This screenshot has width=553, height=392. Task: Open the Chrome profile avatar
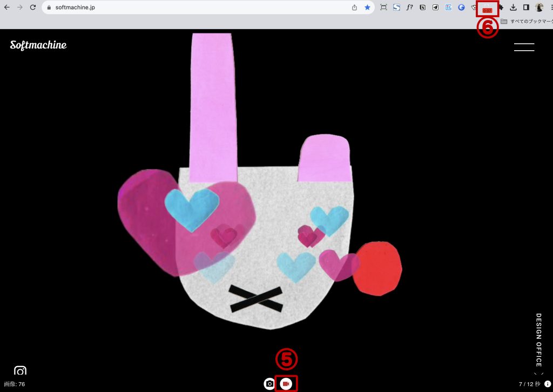pyautogui.click(x=539, y=8)
